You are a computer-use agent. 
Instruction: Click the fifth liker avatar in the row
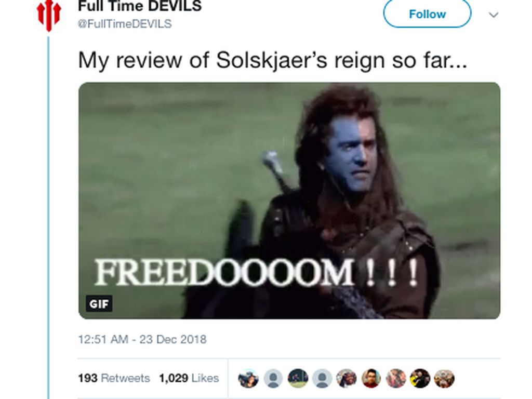point(347,378)
